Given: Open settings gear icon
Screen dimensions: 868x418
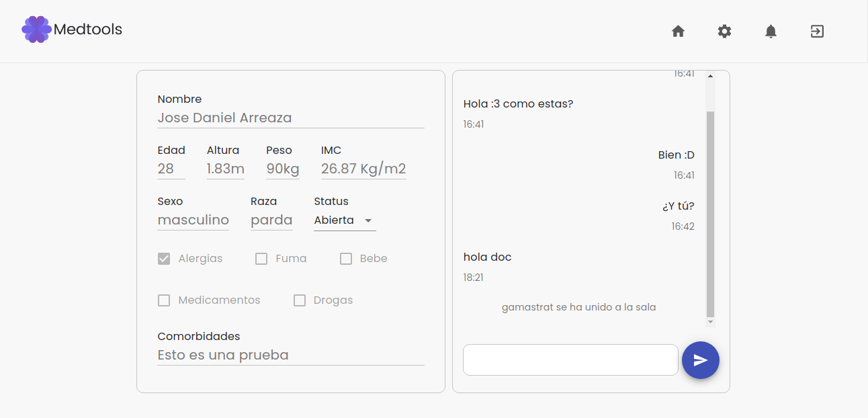Looking at the screenshot, I should point(724,31).
